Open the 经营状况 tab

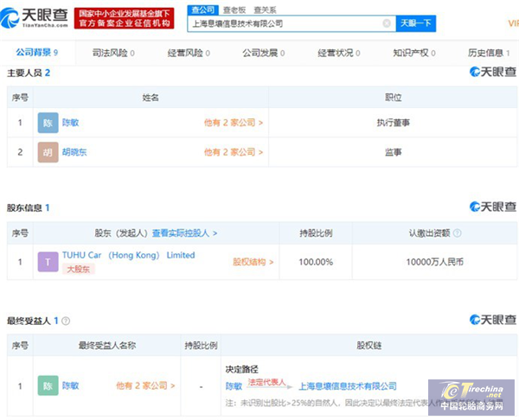click(x=338, y=53)
